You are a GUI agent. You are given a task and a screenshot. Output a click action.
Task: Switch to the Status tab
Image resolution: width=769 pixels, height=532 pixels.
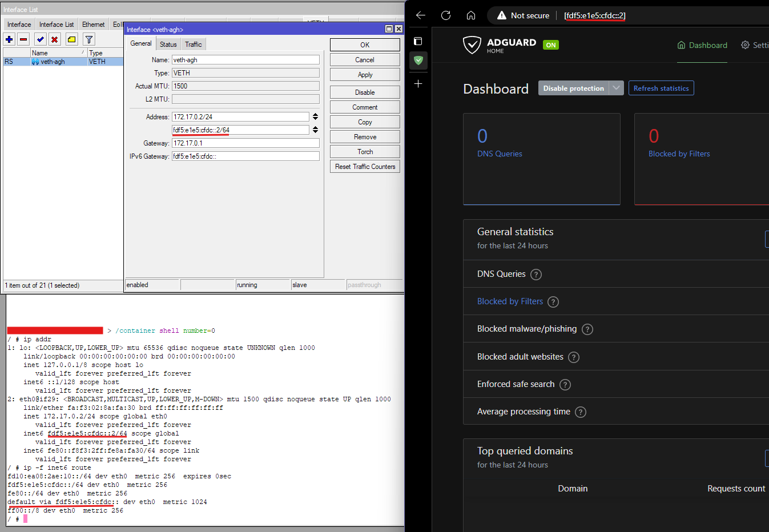pyautogui.click(x=168, y=45)
